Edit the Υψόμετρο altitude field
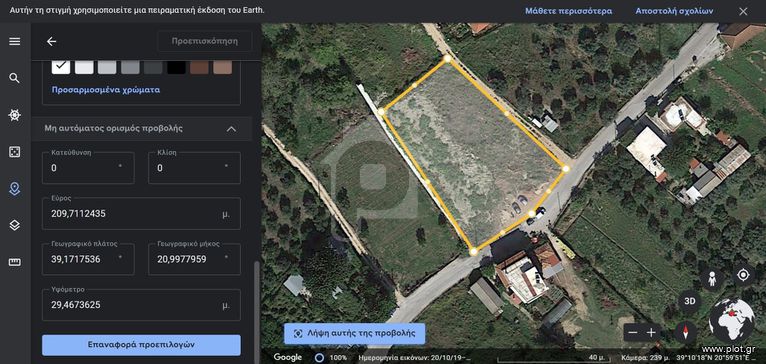The width and height of the screenshot is (766, 364). [x=141, y=305]
